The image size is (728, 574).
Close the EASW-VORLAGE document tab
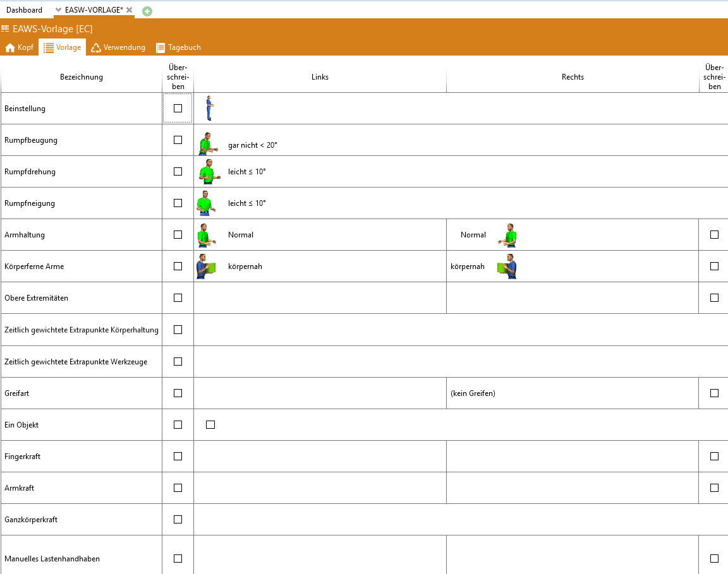pos(130,10)
